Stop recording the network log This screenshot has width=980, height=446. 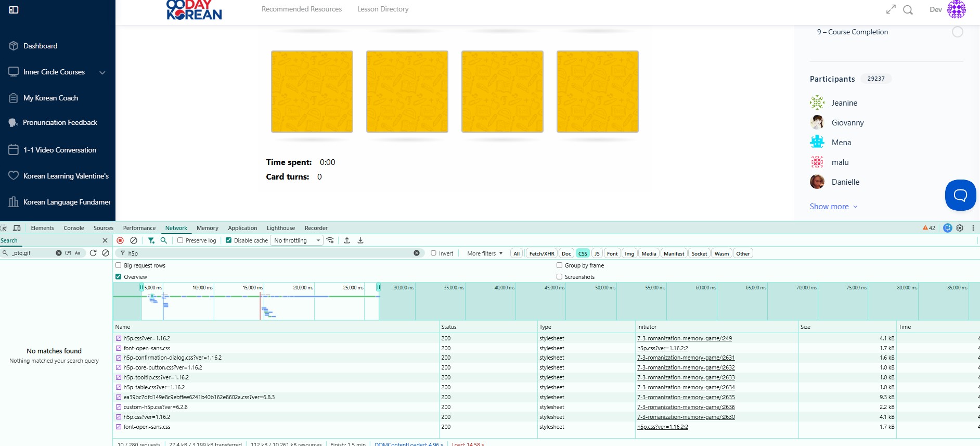[120, 240]
